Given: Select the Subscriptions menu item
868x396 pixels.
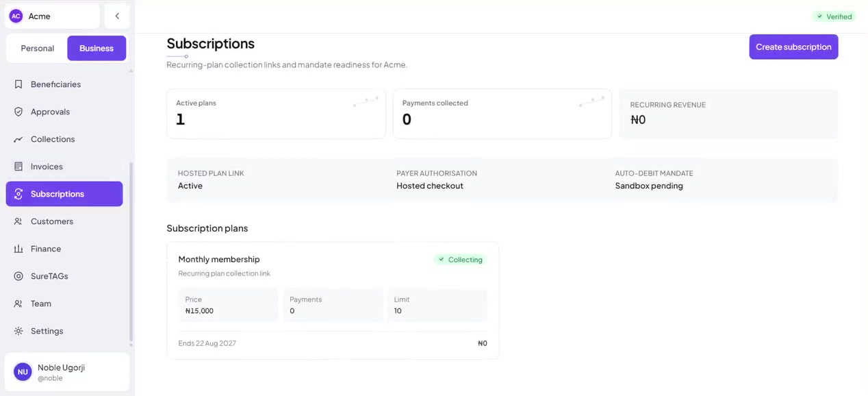Looking at the screenshot, I should point(64,194).
